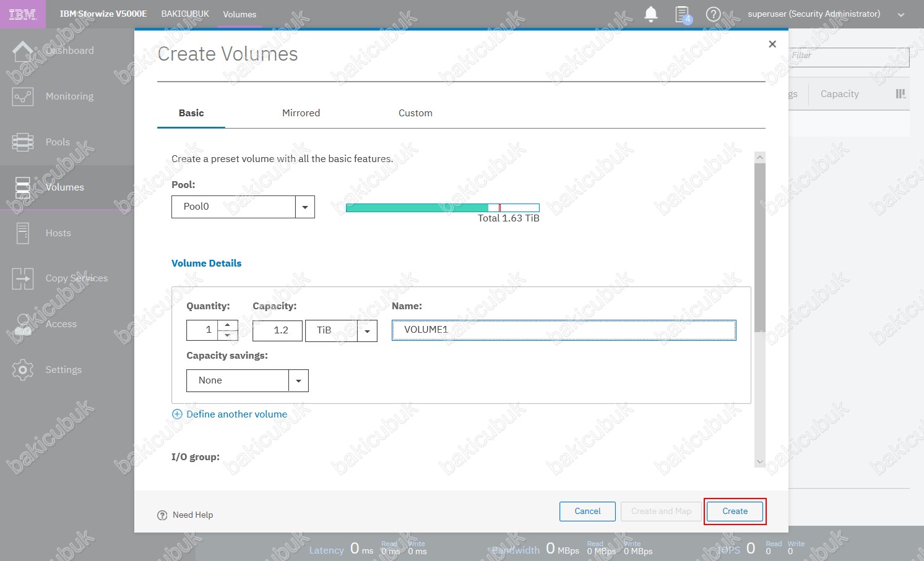
Task: Click the Create and Map button
Action: tap(661, 512)
